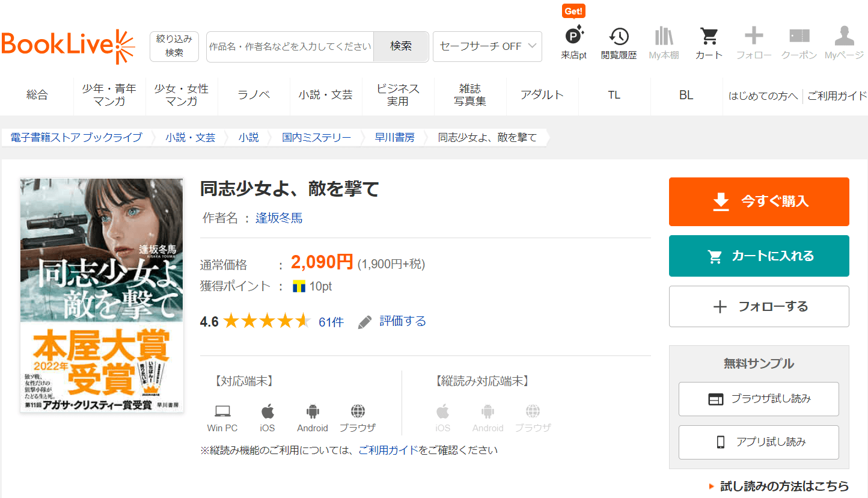Switch to 小説・文芸 category tab

(326, 95)
